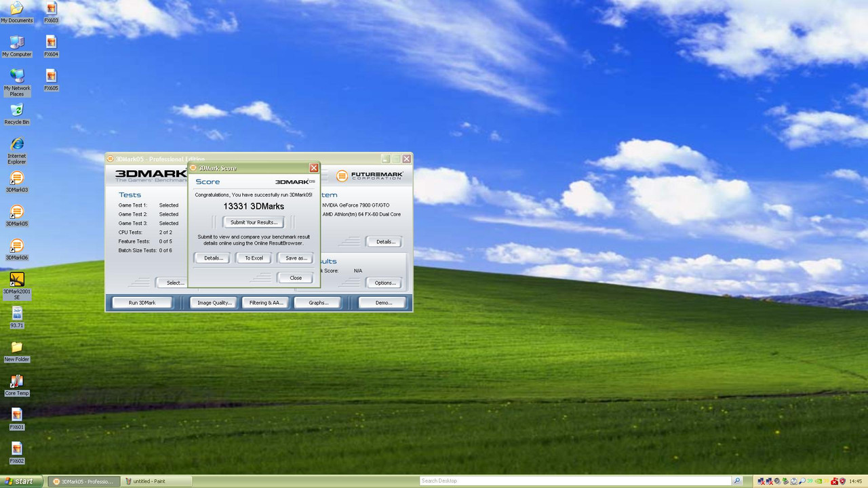The height and width of the screenshot is (488, 868).
Task: Click the CPU Tests row
Action: point(146,232)
